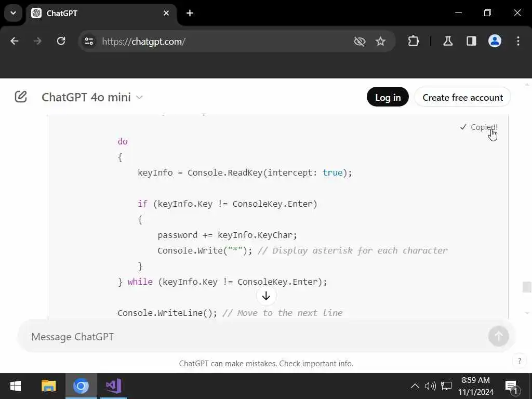The height and width of the screenshot is (399, 532).
Task: Open the volume speaker icon
Action: [430, 386]
